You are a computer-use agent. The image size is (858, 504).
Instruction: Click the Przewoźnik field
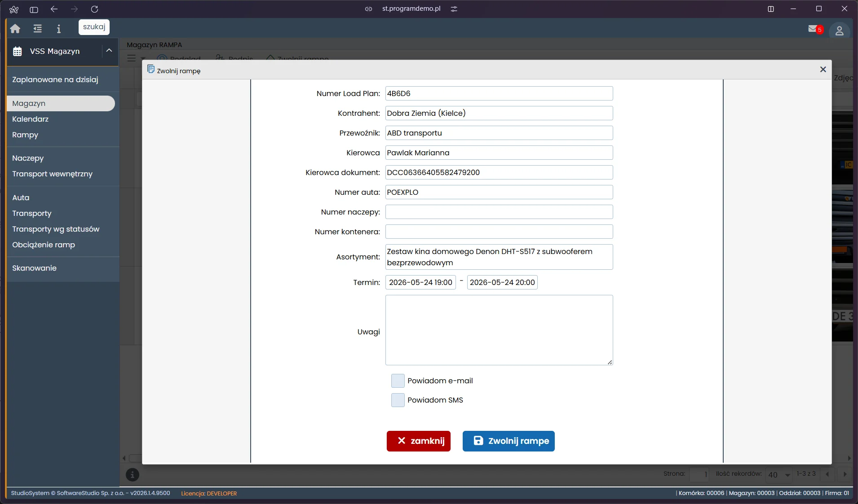pyautogui.click(x=499, y=133)
